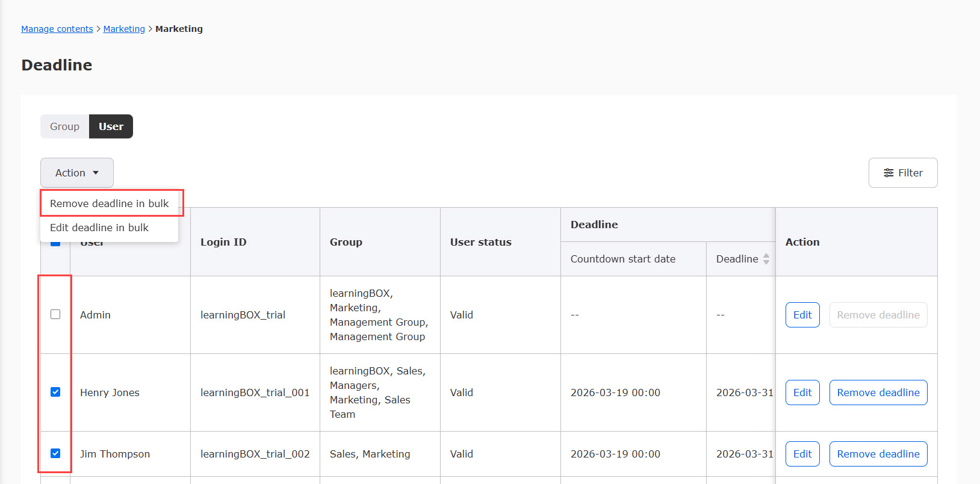Remove deadline for Jim Thompson
The height and width of the screenshot is (484, 980).
pos(878,454)
